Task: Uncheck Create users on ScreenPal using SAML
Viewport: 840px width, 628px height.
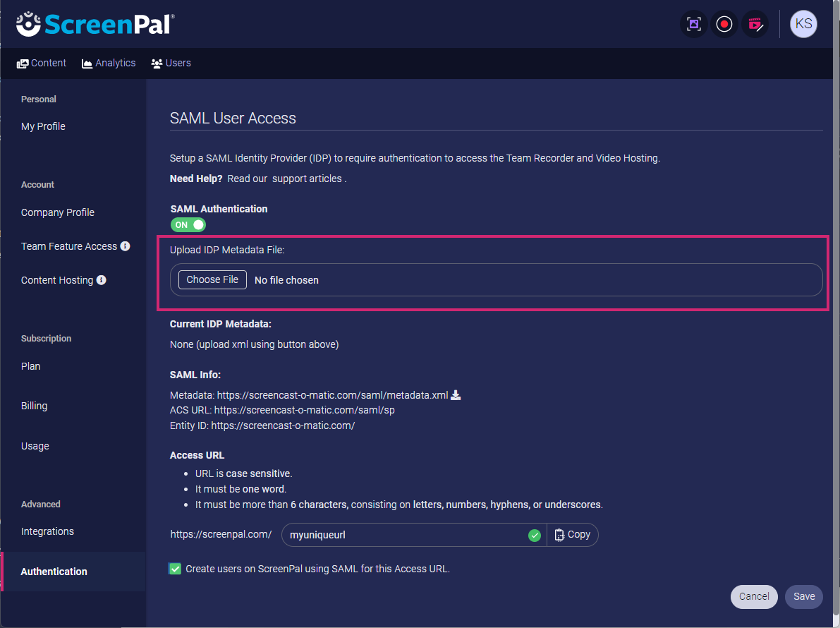Action: pyautogui.click(x=175, y=569)
